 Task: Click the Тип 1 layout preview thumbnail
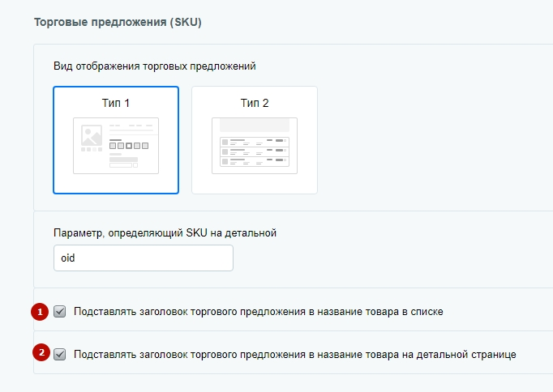click(x=116, y=146)
